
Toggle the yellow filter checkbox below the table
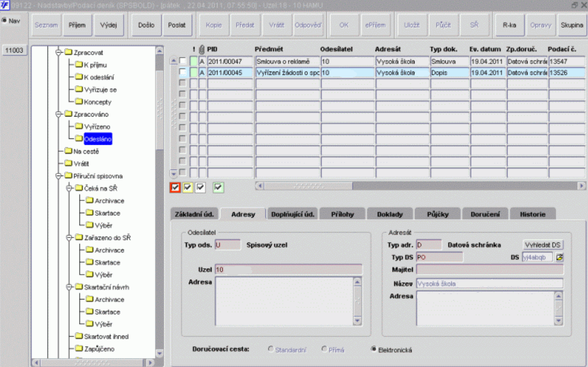coord(187,187)
